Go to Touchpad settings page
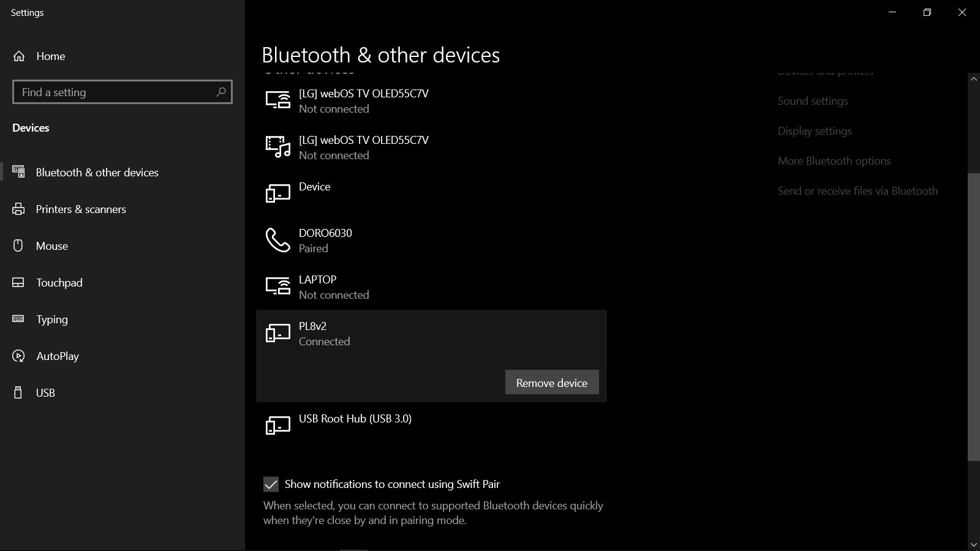The width and height of the screenshot is (980, 551). click(x=59, y=283)
